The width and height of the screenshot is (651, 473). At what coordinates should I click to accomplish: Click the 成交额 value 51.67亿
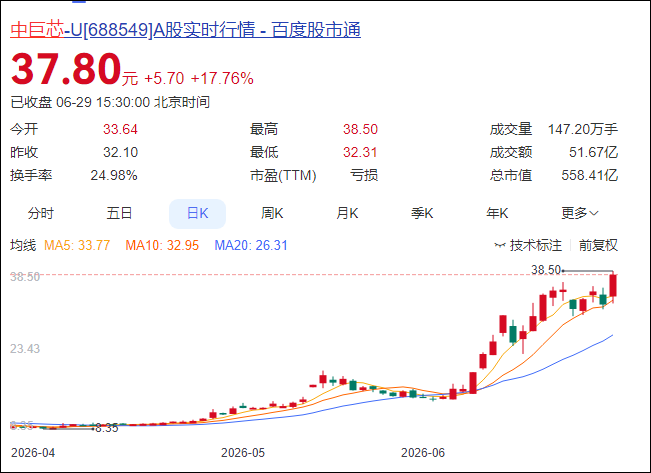click(x=593, y=152)
